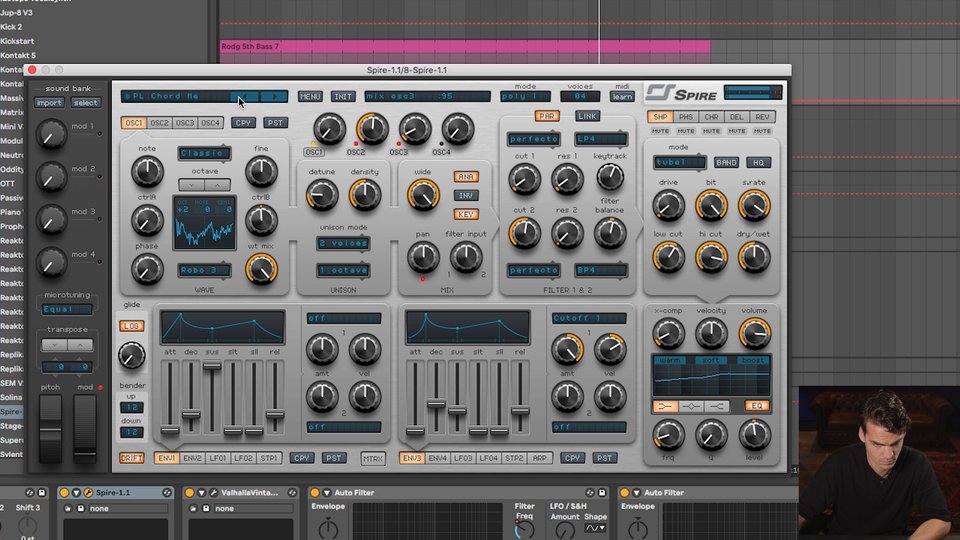Image resolution: width=960 pixels, height=540 pixels.
Task: Toggle the DRIFT button
Action: pos(132,458)
